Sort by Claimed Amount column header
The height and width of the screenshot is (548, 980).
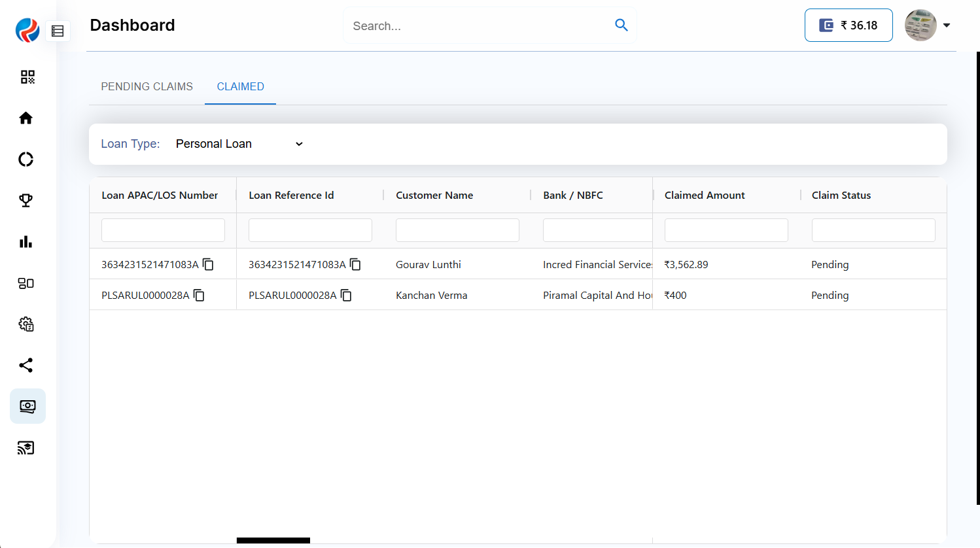(x=705, y=195)
